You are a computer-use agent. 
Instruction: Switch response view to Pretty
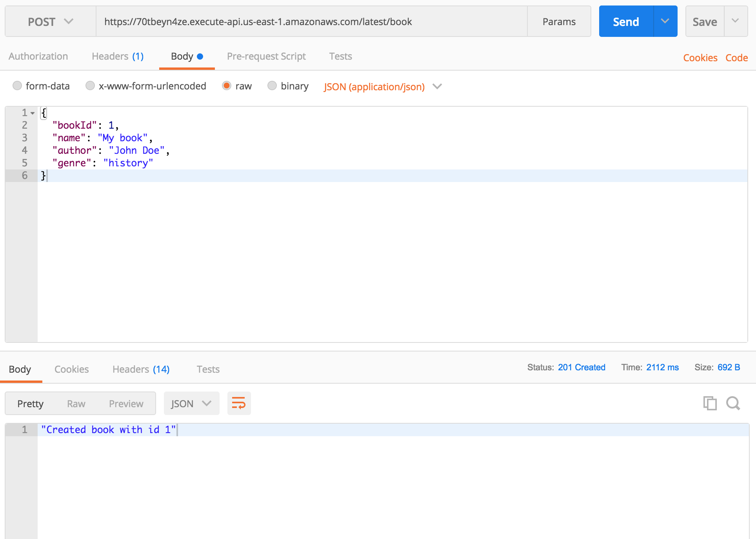pyautogui.click(x=30, y=404)
